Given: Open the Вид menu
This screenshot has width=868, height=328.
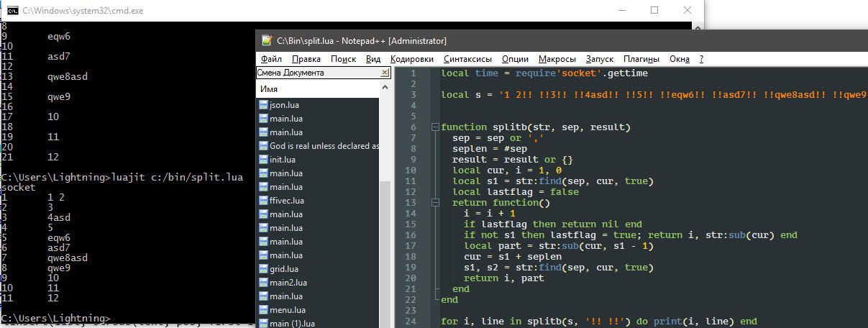Looking at the screenshot, I should pyautogui.click(x=373, y=59).
